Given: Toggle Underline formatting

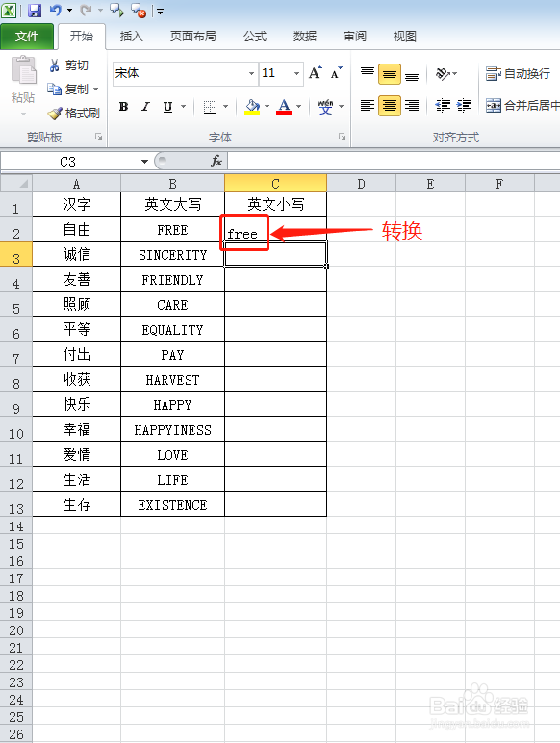Looking at the screenshot, I should pyautogui.click(x=167, y=107).
